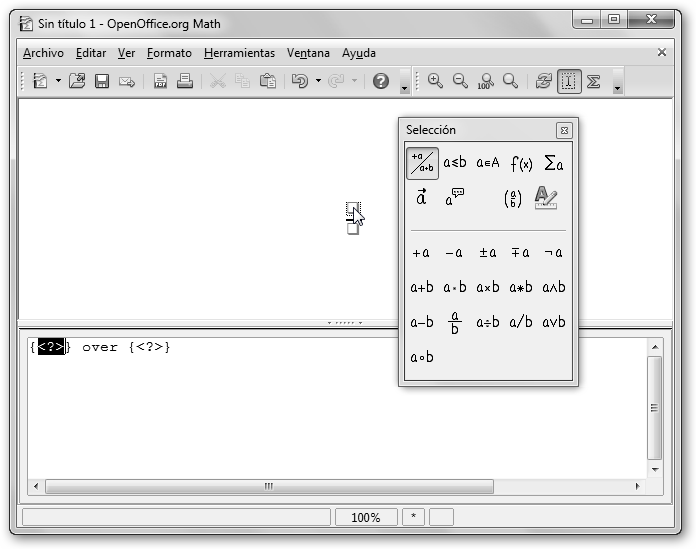Click the Zoom in magnifier icon
Screen dimensions: 696x549
[x=435, y=82]
